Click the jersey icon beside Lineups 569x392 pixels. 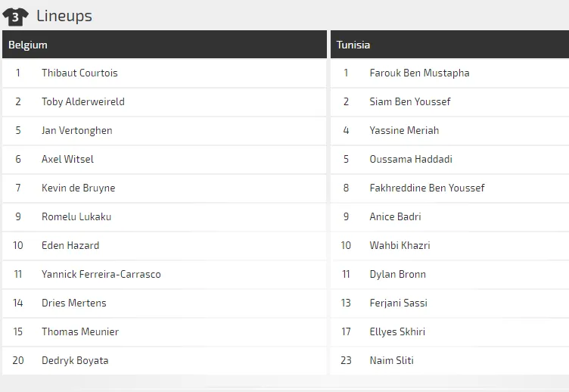(15, 16)
